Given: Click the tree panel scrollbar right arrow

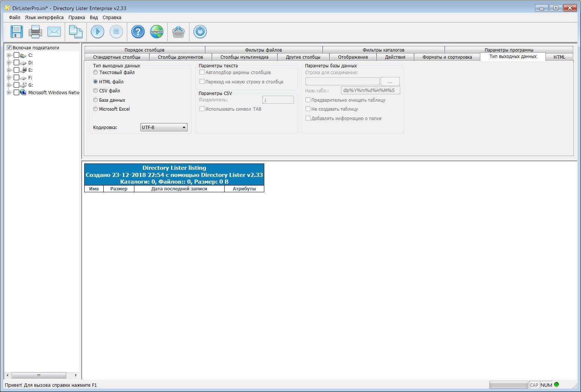Looking at the screenshot, I should click(x=76, y=375).
